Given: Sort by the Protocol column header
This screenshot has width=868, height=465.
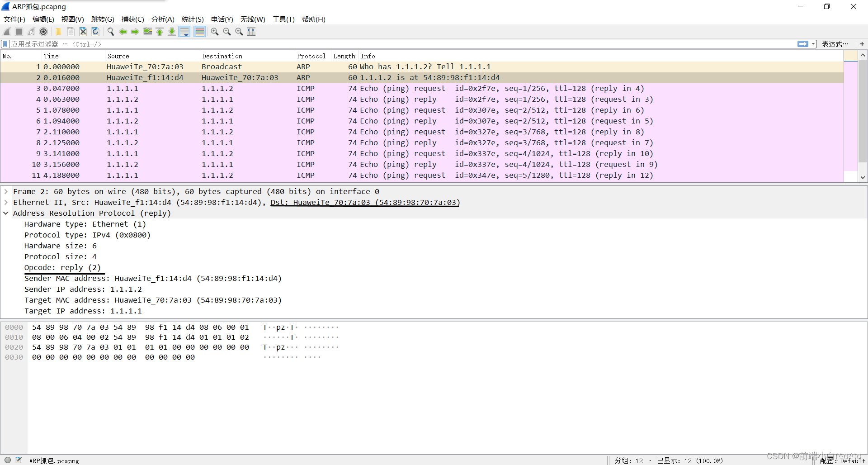Looking at the screenshot, I should tap(312, 56).
